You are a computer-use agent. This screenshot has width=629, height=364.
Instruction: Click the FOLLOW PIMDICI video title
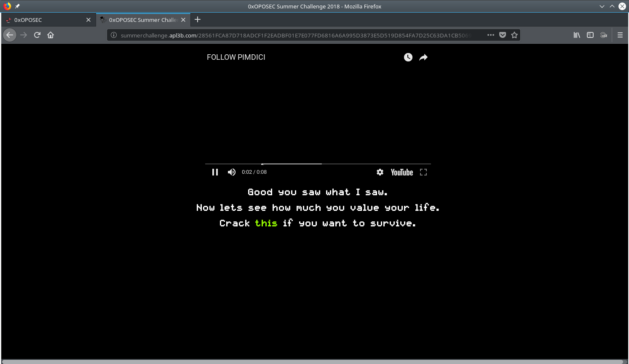coord(236,57)
